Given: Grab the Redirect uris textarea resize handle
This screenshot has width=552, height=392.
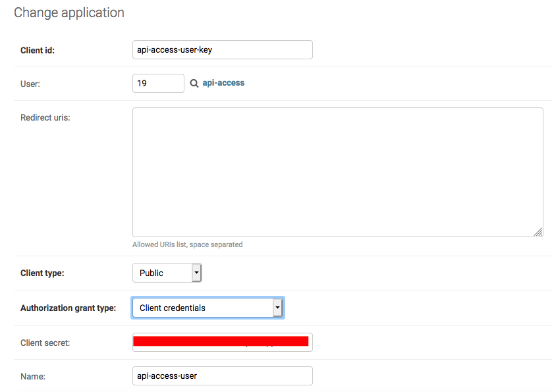Looking at the screenshot, I should tap(538, 232).
